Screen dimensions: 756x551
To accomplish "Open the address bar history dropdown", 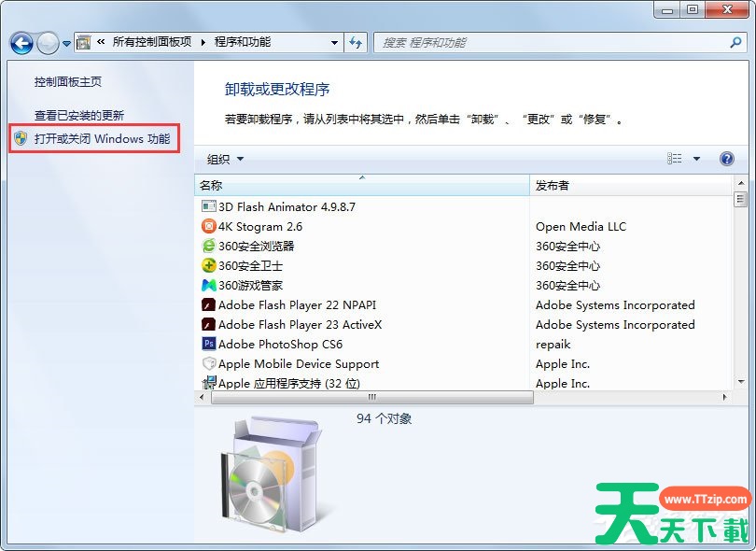I will (x=334, y=42).
